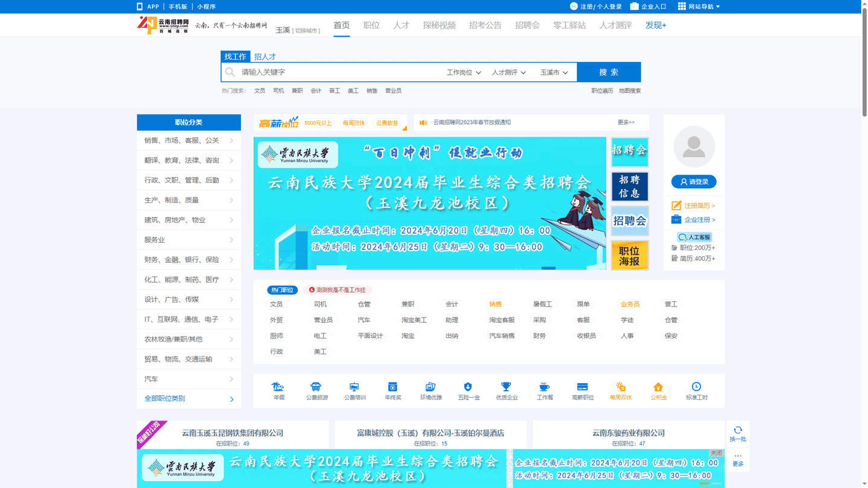The image size is (868, 488).
Task: Open the 人才测评 dropdown in search bar
Action: (x=509, y=72)
